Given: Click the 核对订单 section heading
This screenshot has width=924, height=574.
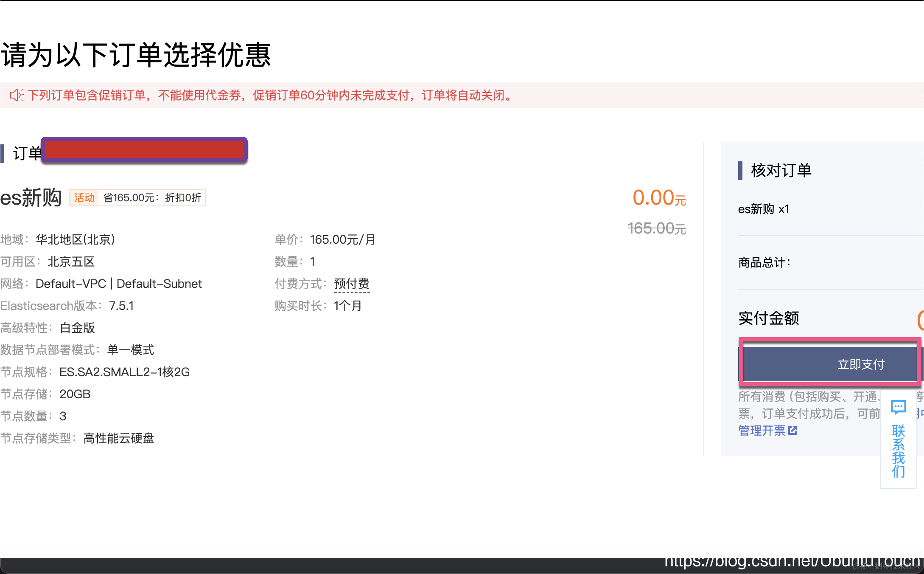Looking at the screenshot, I should point(781,170).
